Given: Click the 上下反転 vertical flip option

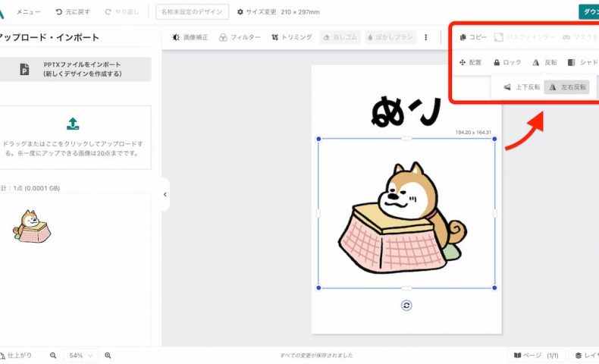Looking at the screenshot, I should tap(522, 87).
